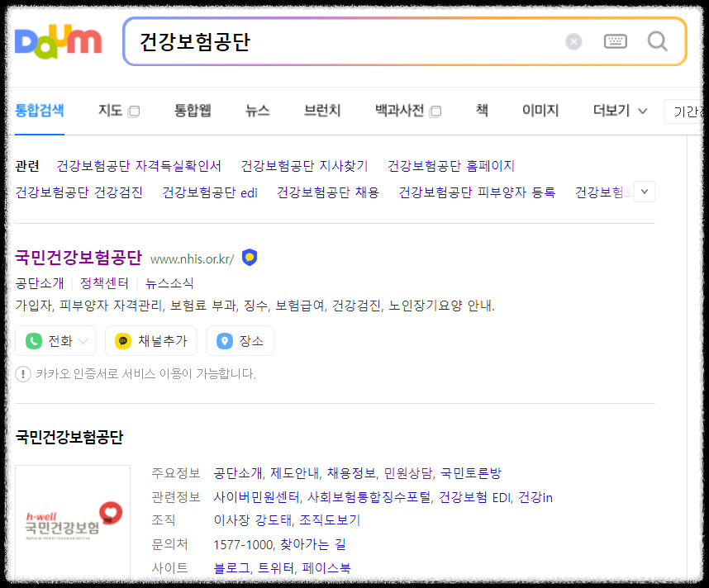Open 건강in link
This screenshot has width=709, height=588.
(x=535, y=497)
